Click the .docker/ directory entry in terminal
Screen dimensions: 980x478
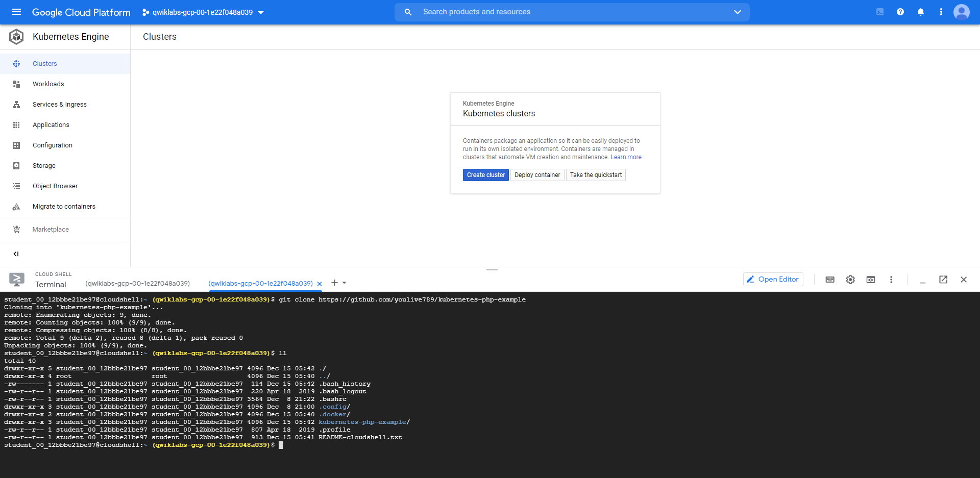(334, 415)
